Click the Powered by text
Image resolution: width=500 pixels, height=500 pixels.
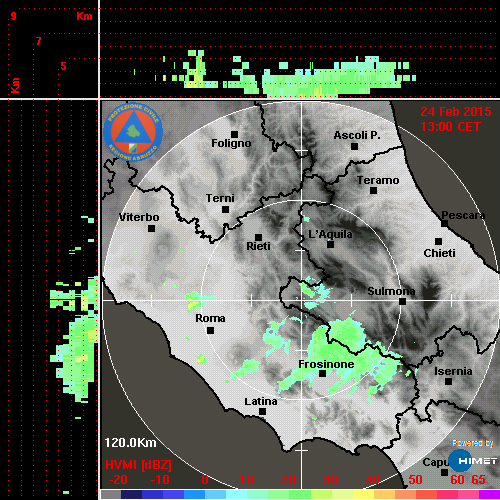pyautogui.click(x=473, y=443)
